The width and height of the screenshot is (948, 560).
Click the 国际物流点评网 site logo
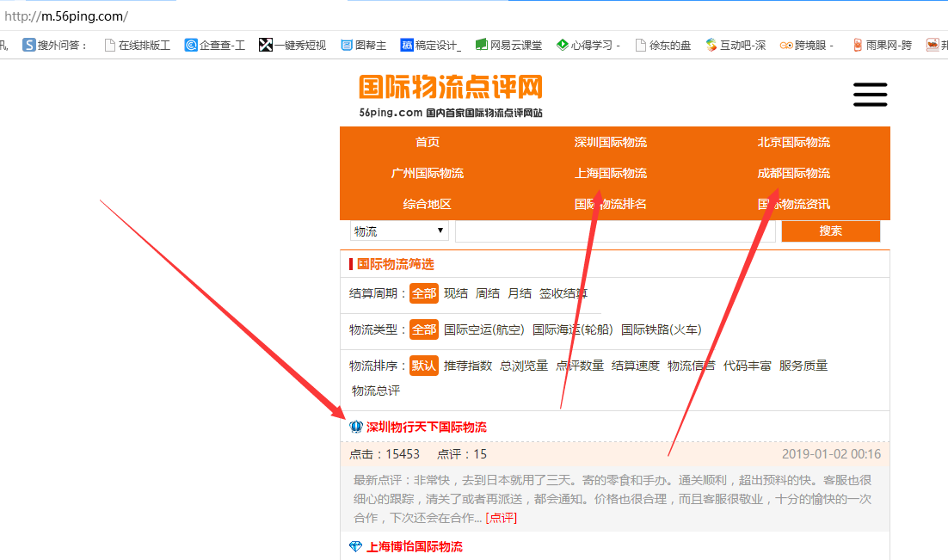[x=451, y=95]
